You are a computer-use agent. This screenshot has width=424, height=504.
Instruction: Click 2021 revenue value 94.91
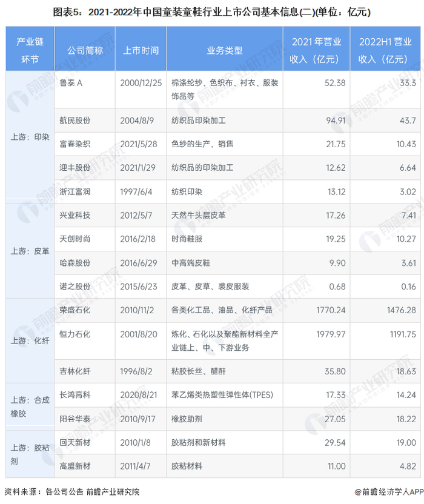[336, 121]
